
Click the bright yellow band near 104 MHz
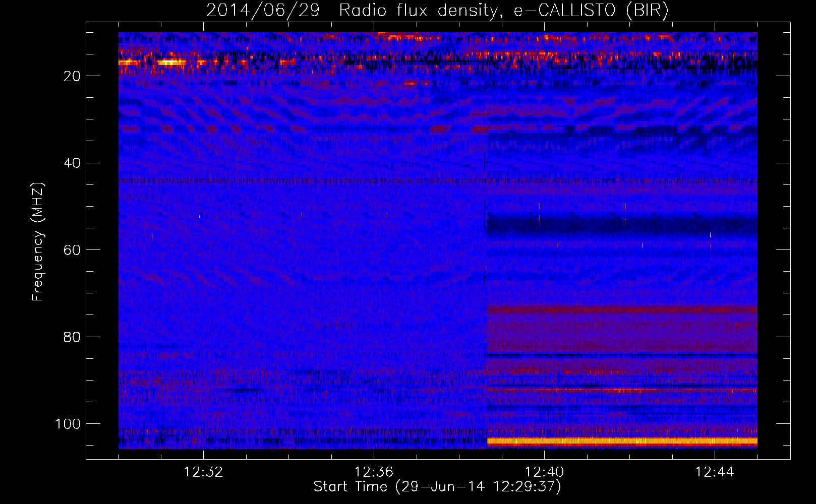[622, 442]
